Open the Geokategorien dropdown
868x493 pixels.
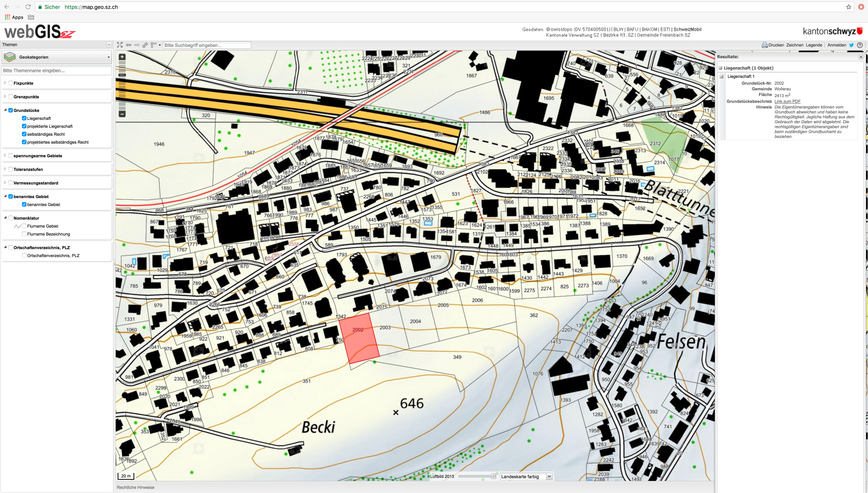[57, 57]
